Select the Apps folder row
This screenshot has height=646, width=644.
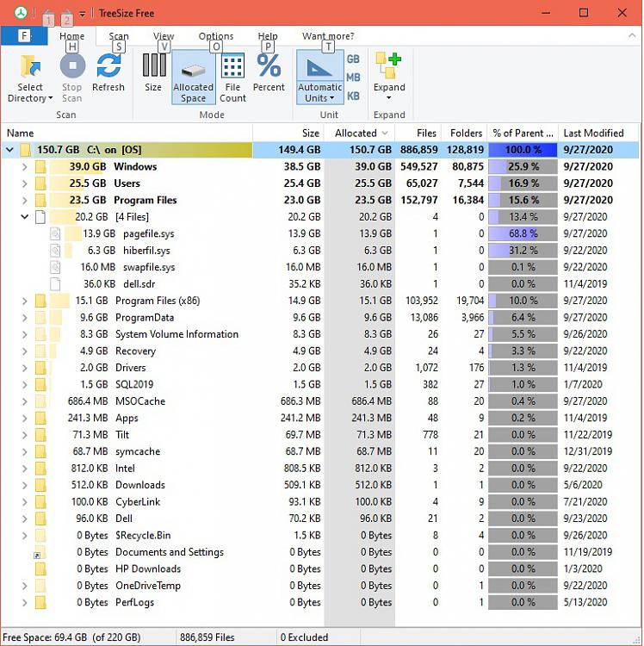coord(320,418)
